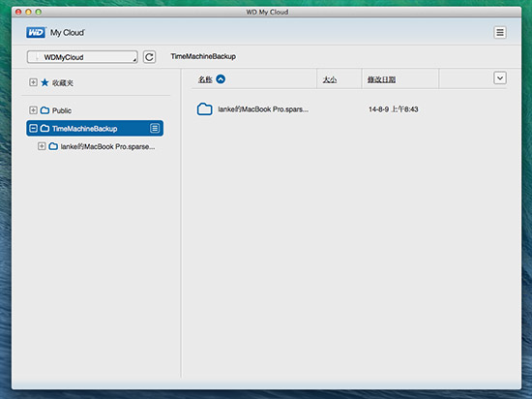The height and width of the screenshot is (399, 532).
Task: Click the blue favorites star icon
Action: [44, 82]
